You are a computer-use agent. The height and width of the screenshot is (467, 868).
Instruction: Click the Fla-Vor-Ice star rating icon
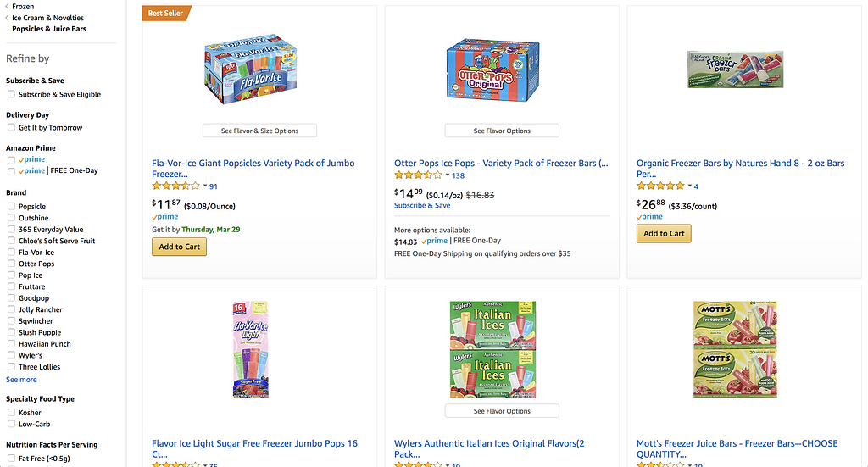pyautogui.click(x=175, y=186)
